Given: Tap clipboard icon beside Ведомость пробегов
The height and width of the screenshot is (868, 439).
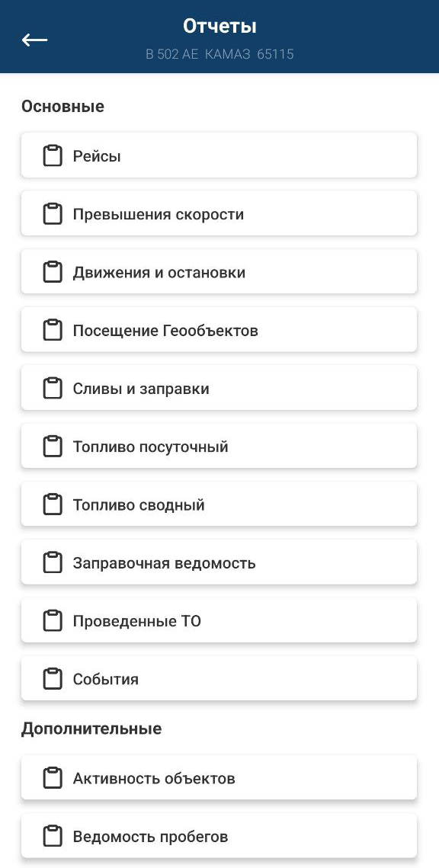Looking at the screenshot, I should pyautogui.click(x=53, y=836).
